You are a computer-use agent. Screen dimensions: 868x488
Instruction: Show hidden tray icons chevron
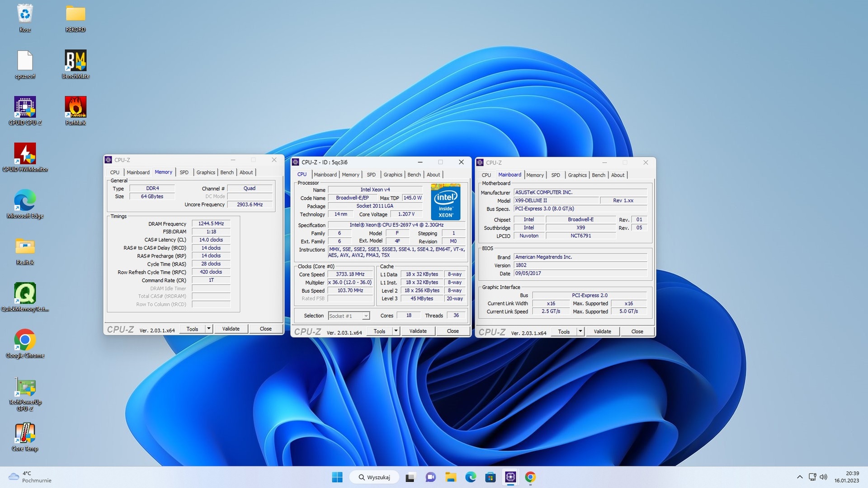coord(800,477)
